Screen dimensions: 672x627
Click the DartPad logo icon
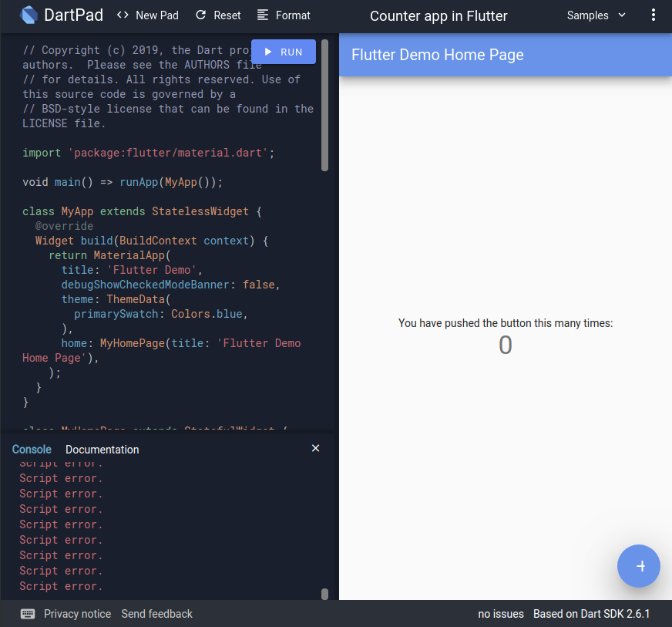pos(29,15)
